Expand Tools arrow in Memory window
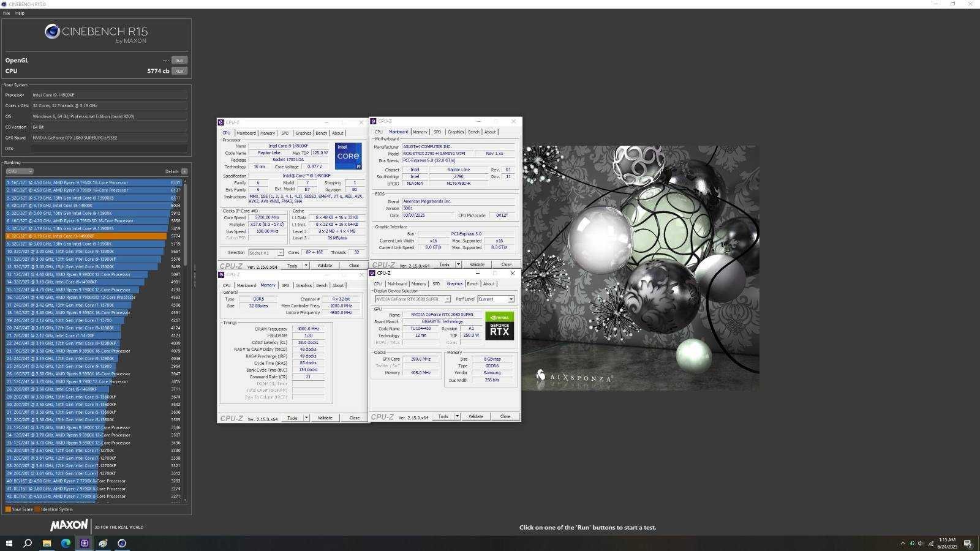 pos(306,418)
